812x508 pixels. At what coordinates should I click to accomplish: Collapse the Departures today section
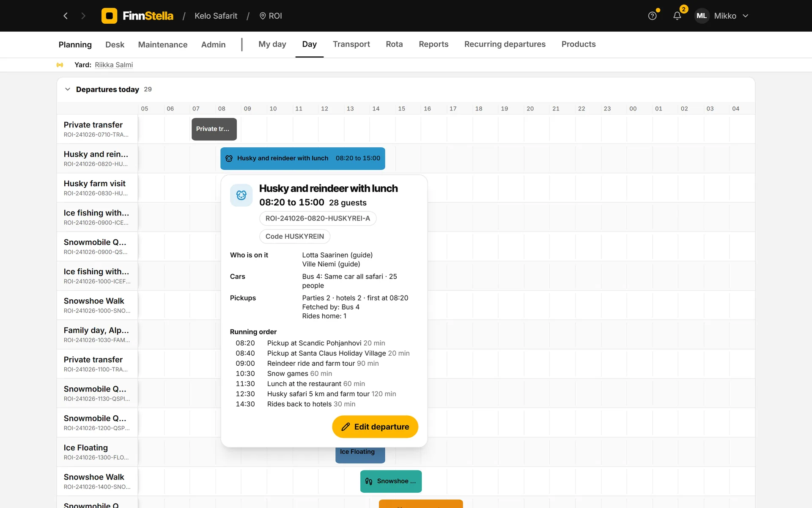pos(68,89)
